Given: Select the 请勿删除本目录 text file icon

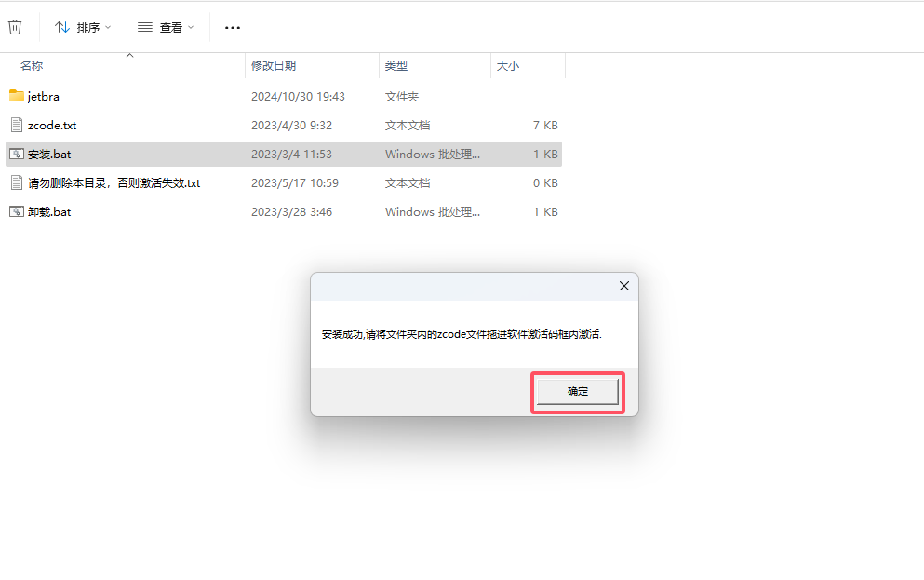Looking at the screenshot, I should tap(17, 182).
